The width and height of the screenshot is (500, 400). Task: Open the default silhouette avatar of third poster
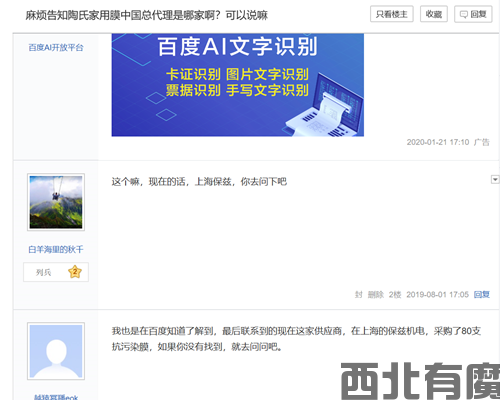[56, 351]
